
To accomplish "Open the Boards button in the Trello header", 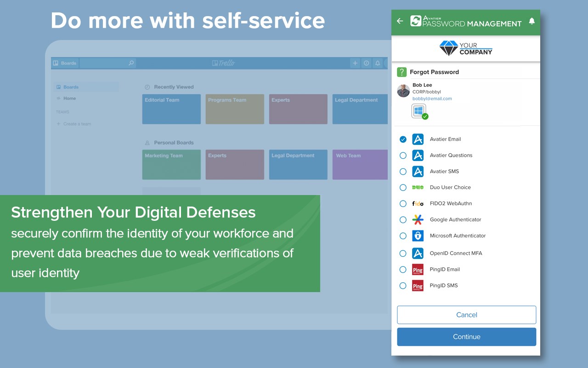I will click(x=65, y=63).
